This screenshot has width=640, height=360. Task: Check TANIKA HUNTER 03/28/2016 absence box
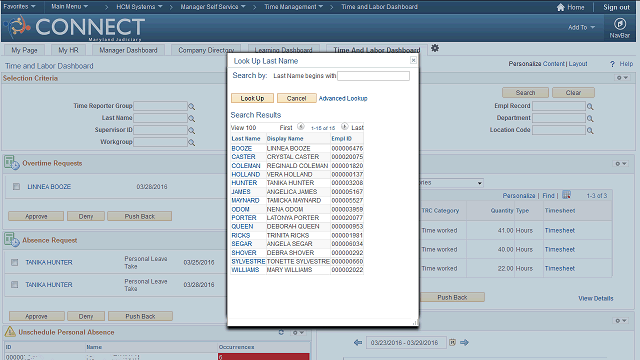pos(15,284)
